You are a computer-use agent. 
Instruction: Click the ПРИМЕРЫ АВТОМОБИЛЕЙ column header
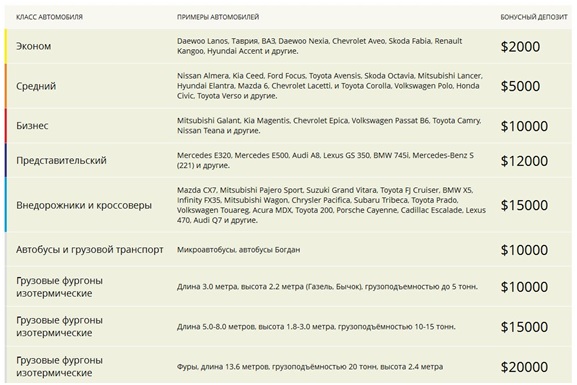[218, 17]
